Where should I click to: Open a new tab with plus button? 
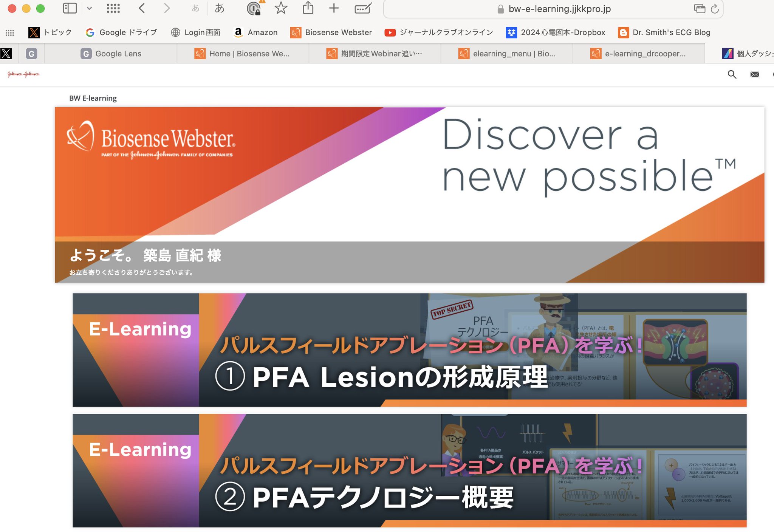pos(334,8)
